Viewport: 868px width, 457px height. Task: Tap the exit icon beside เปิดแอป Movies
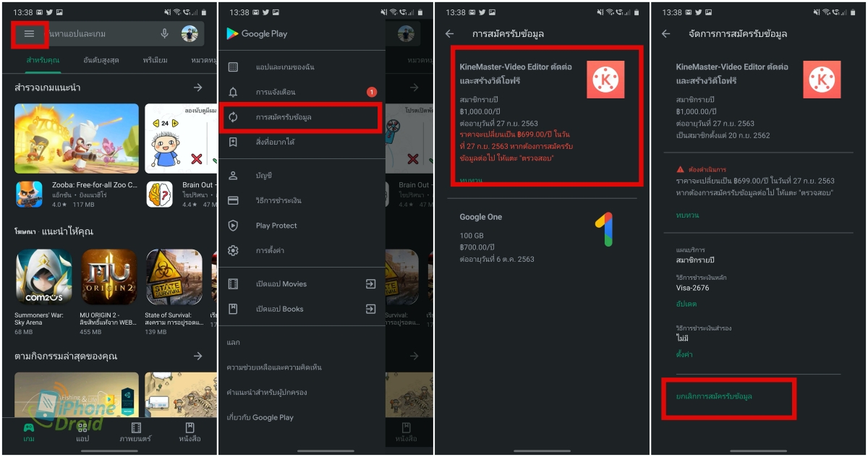point(370,284)
